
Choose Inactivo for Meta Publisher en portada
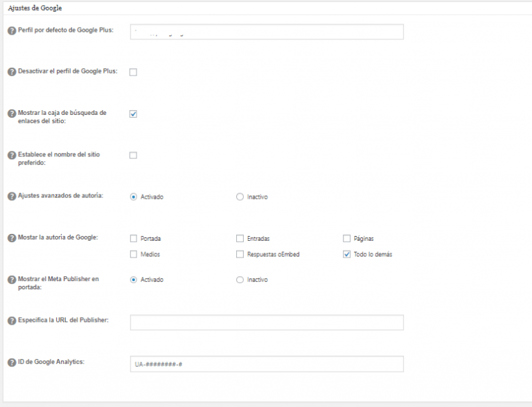click(x=240, y=280)
